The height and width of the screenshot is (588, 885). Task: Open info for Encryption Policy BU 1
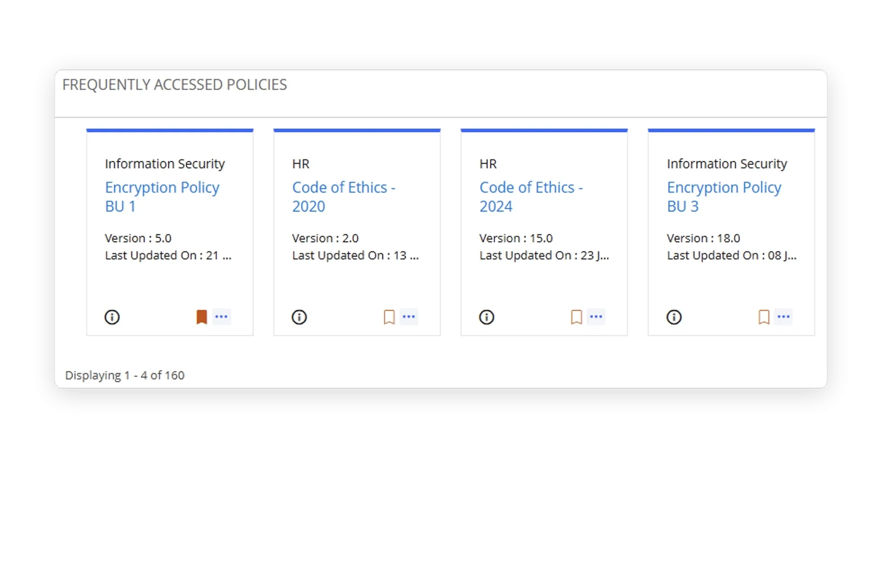[x=112, y=317]
